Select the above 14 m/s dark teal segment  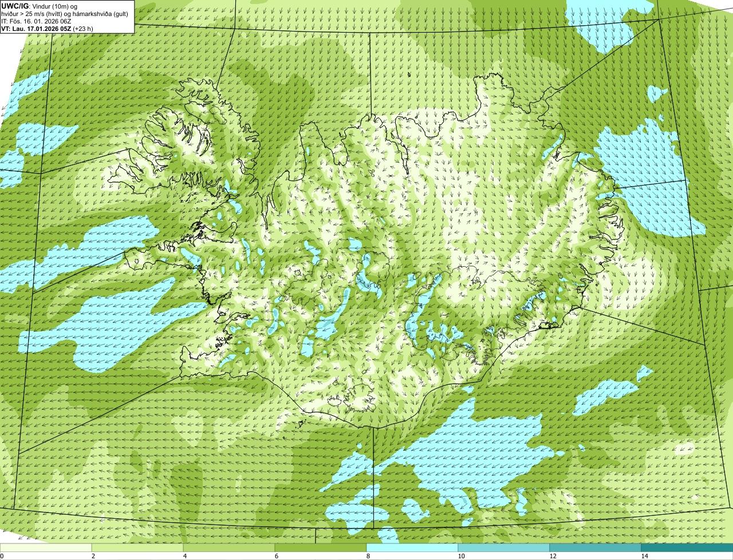click(x=687, y=547)
